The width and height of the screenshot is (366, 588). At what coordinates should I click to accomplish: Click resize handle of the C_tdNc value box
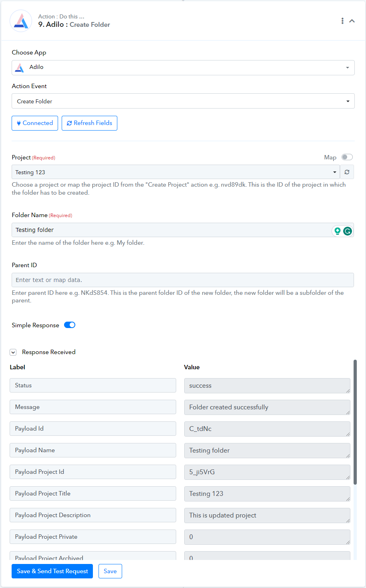click(x=348, y=434)
